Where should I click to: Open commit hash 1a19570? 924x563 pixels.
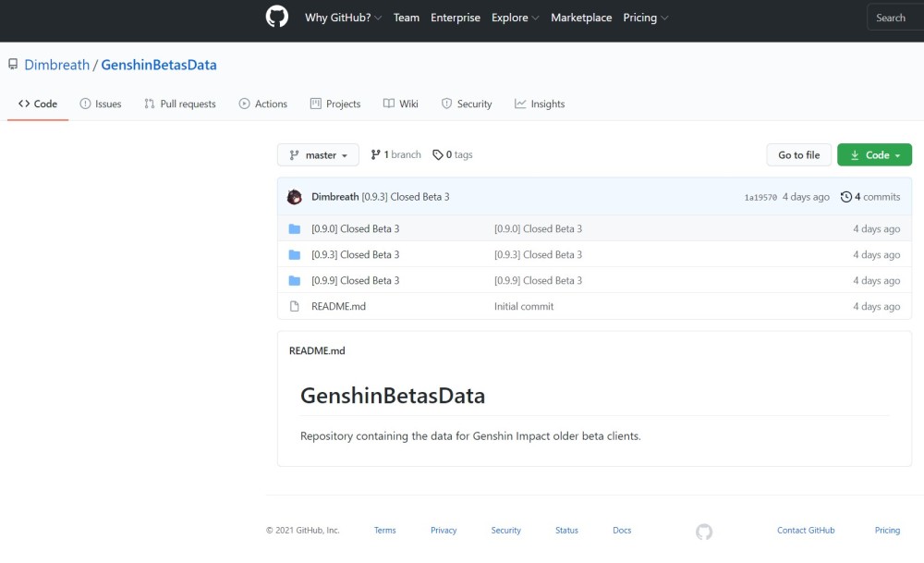[760, 198]
